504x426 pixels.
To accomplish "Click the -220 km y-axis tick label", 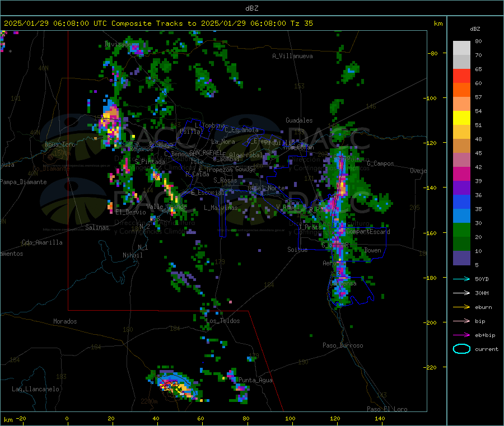I will (x=431, y=368).
